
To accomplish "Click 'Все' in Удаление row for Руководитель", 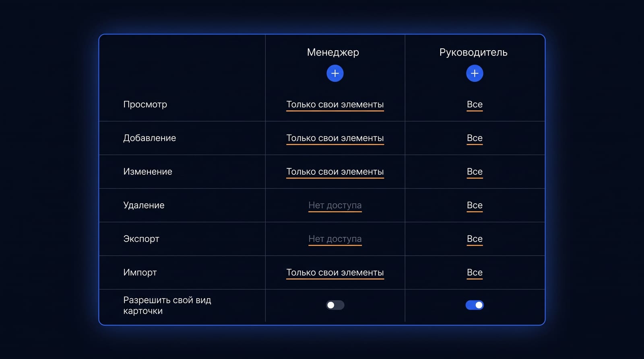I will (475, 205).
